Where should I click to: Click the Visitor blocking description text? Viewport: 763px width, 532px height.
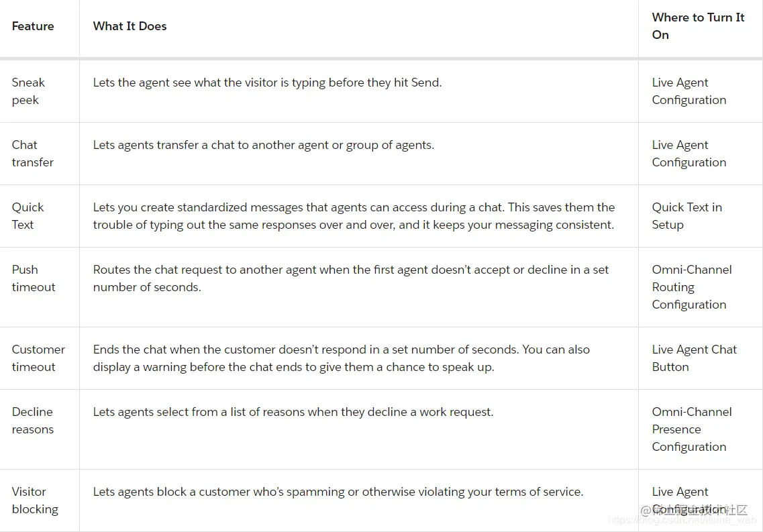pos(338,492)
